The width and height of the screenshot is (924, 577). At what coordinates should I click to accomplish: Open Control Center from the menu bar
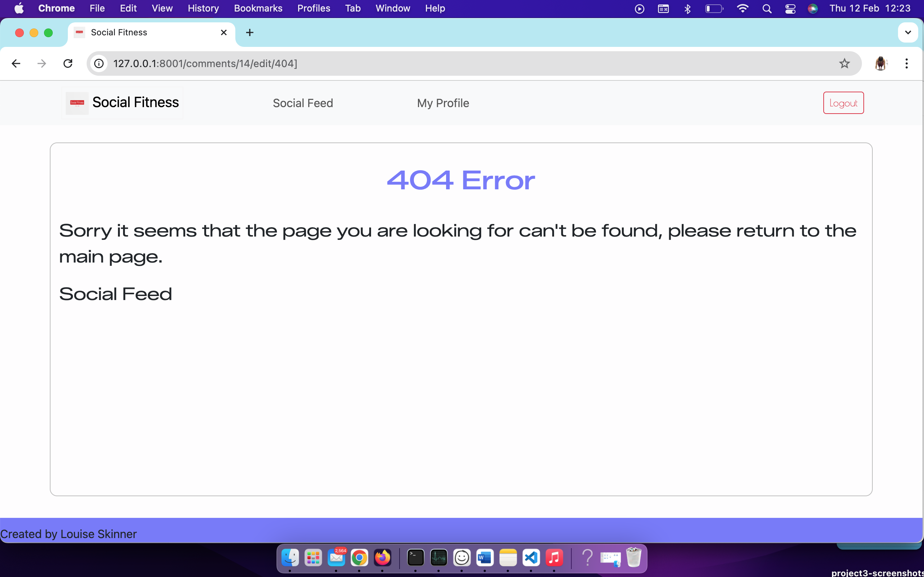pyautogui.click(x=790, y=8)
